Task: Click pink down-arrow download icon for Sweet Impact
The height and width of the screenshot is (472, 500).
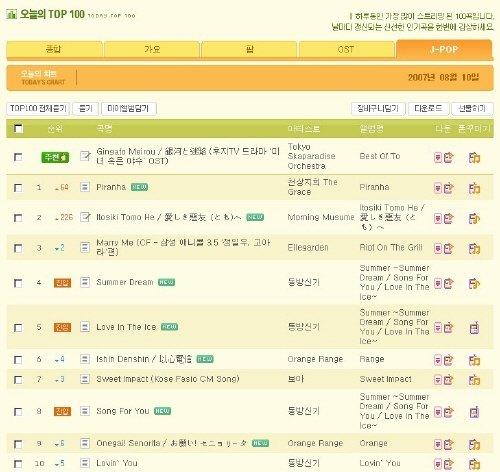Action: (438, 380)
